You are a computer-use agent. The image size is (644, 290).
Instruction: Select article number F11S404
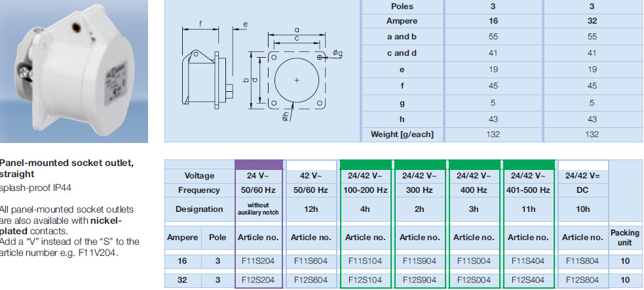[528, 261]
